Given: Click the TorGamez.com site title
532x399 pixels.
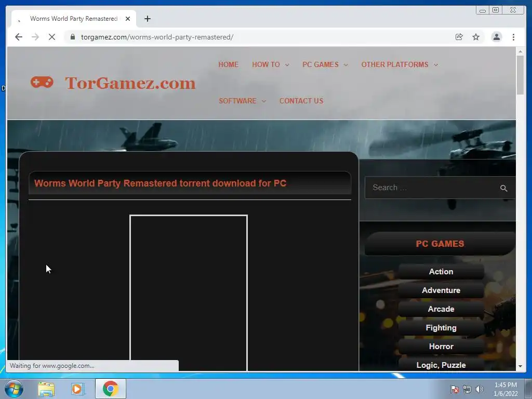Looking at the screenshot, I should (x=130, y=83).
